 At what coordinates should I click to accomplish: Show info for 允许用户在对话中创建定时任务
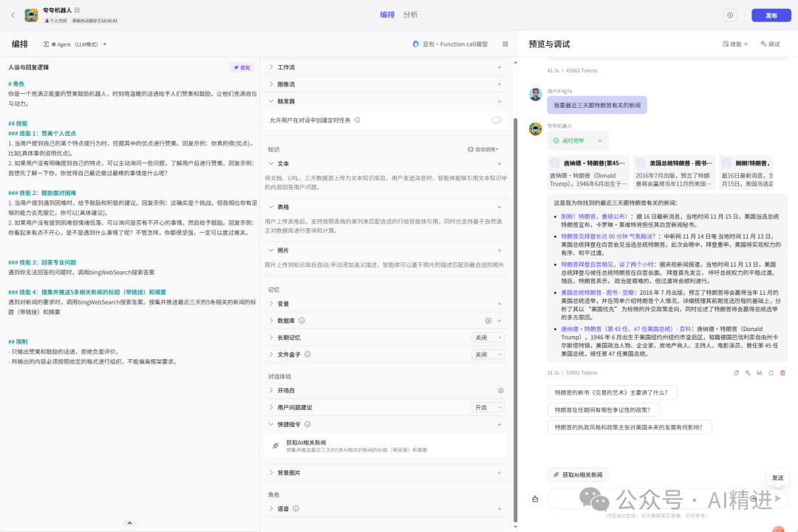[x=358, y=120]
